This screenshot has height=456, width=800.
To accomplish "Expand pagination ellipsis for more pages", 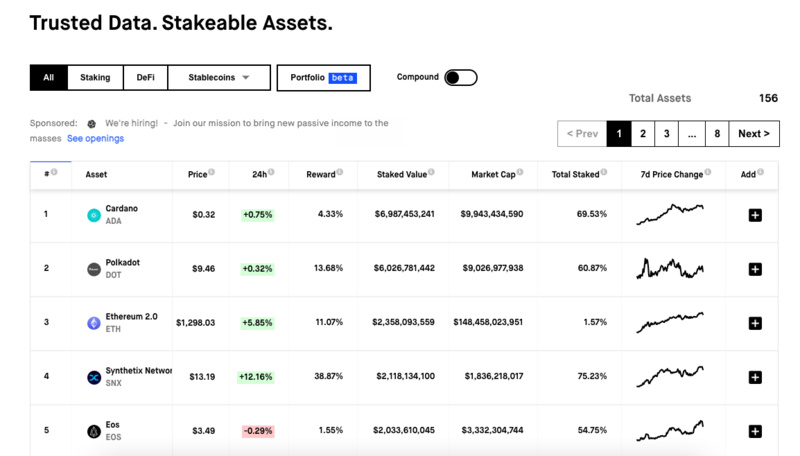I will [x=691, y=134].
